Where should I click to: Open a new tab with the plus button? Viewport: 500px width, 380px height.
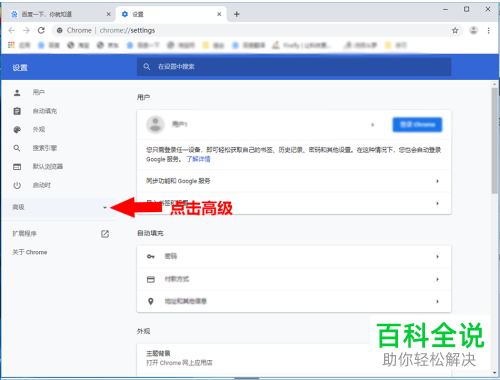pyautogui.click(x=237, y=14)
